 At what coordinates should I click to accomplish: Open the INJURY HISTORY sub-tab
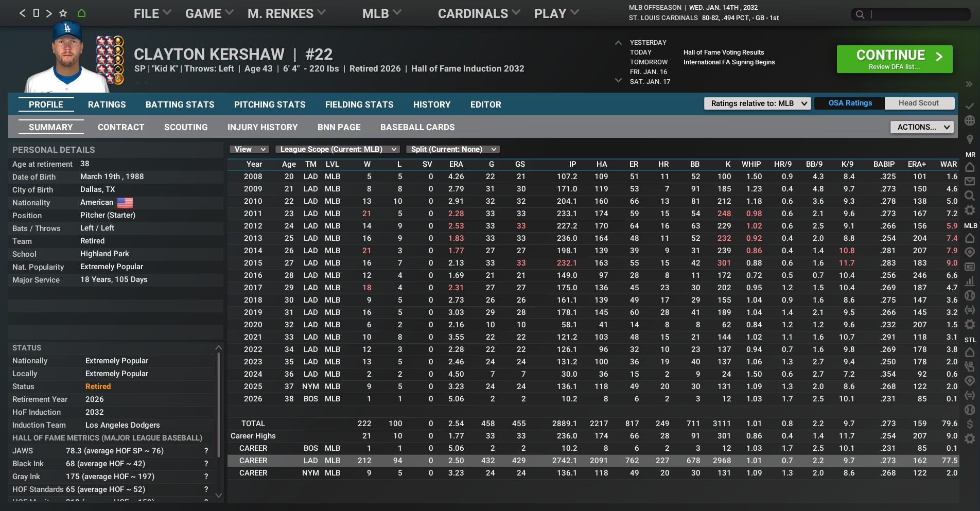[262, 127]
